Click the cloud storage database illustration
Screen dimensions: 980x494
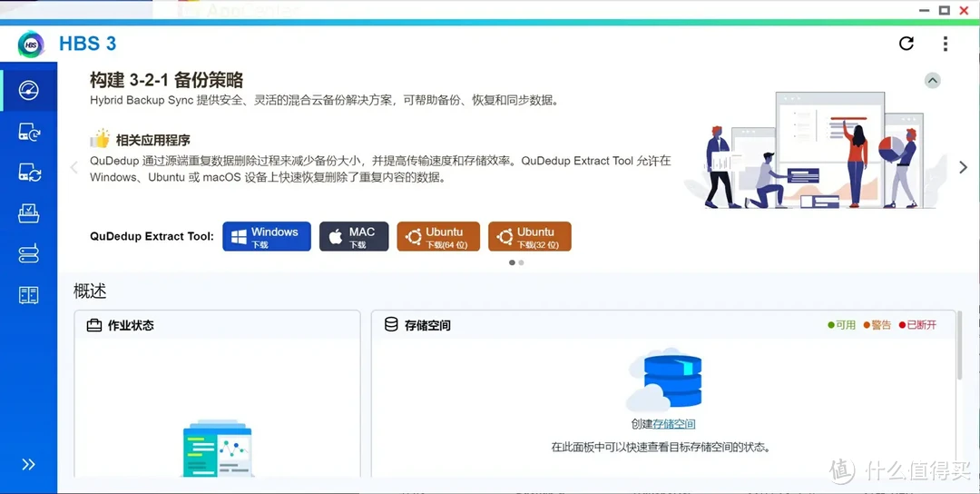coord(663,379)
